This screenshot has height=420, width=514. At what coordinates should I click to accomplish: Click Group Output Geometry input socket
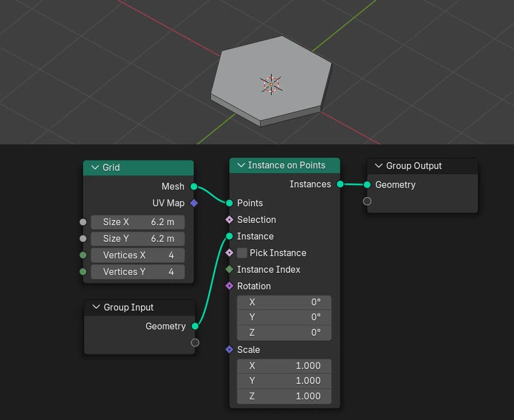367,185
